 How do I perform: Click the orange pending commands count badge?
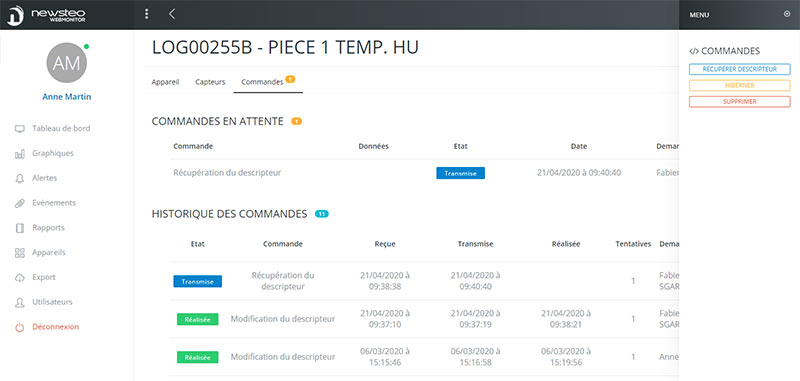(x=296, y=121)
